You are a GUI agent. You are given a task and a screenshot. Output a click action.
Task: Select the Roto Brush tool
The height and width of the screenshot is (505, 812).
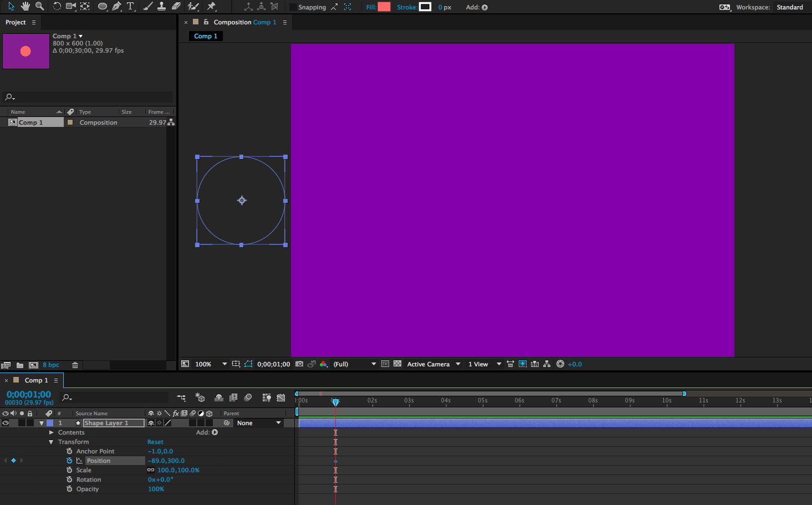[193, 7]
